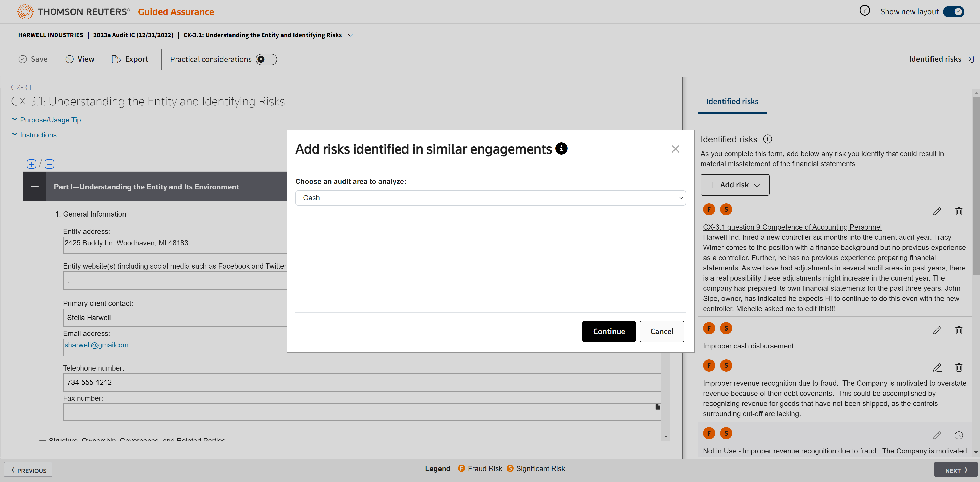Click the collapse all minus icon
The height and width of the screenshot is (482, 980).
pos(50,164)
